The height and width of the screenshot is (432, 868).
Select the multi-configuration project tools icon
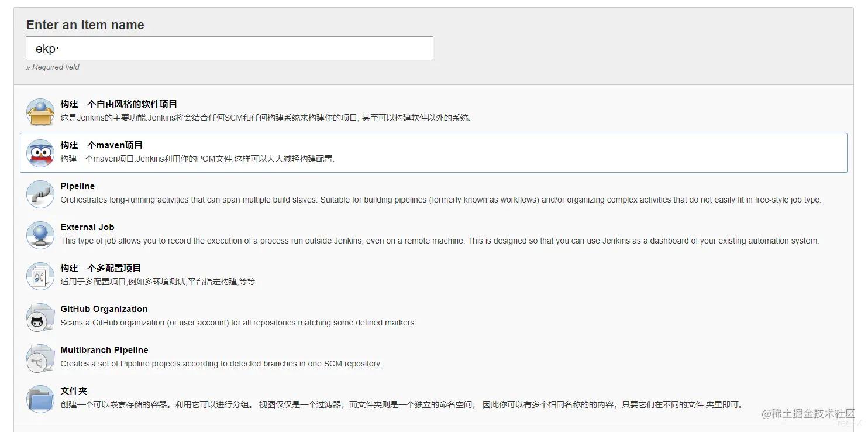point(40,276)
